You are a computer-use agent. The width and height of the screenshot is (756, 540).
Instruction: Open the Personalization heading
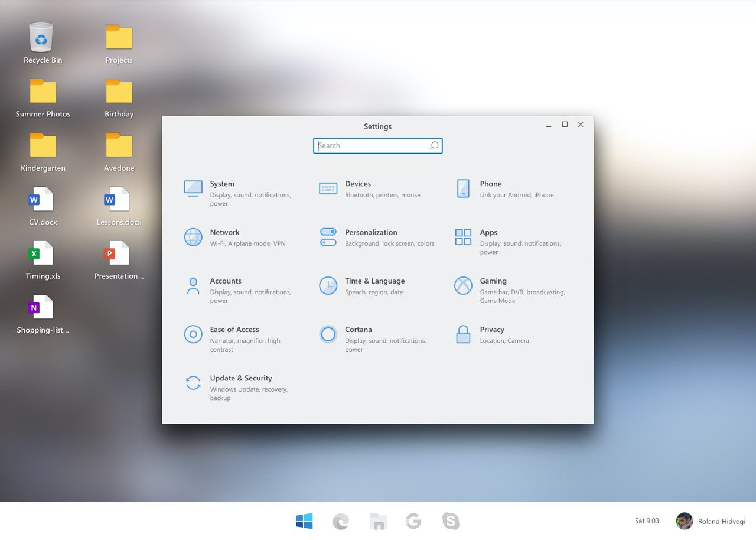pos(371,232)
